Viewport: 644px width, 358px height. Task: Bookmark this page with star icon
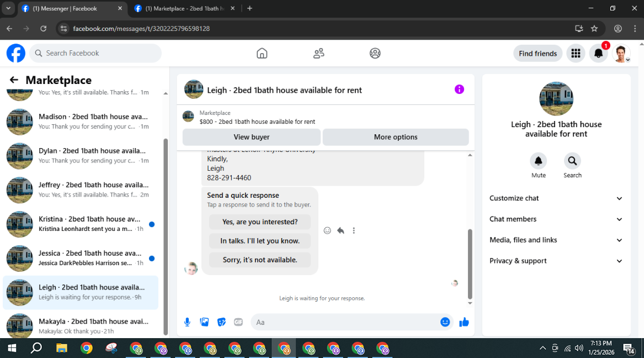[594, 28]
